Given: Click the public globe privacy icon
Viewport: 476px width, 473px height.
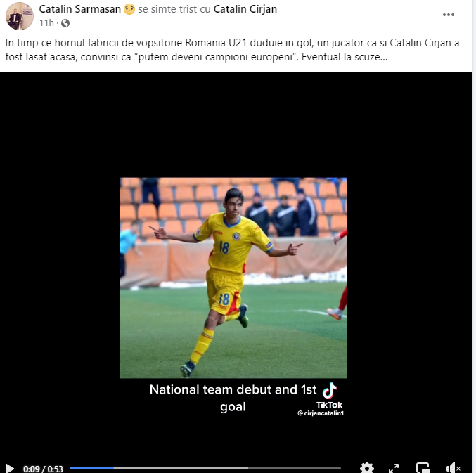Looking at the screenshot, I should pyautogui.click(x=65, y=23).
